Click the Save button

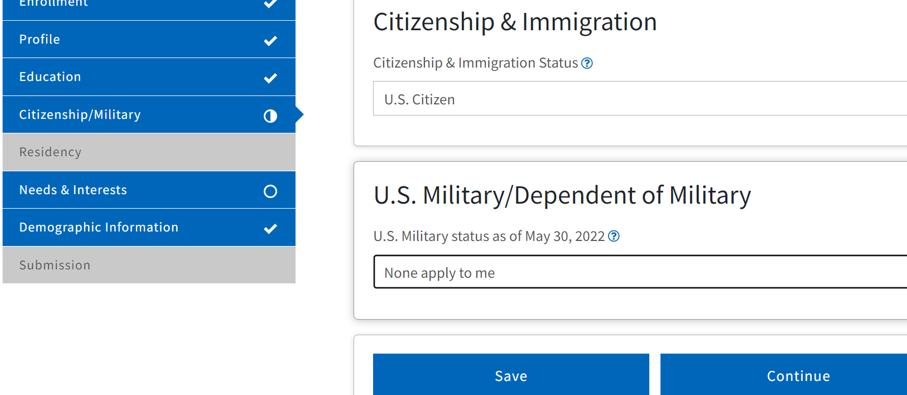511,375
